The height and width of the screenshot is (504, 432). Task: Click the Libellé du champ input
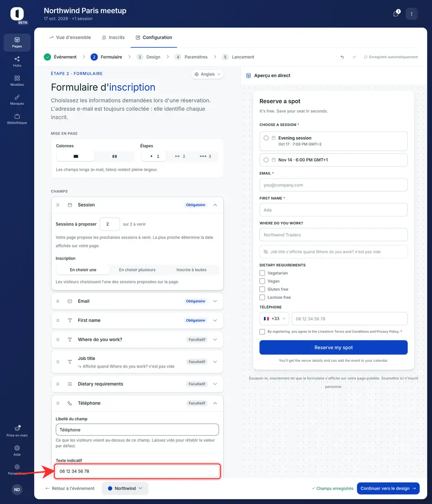coord(137,430)
